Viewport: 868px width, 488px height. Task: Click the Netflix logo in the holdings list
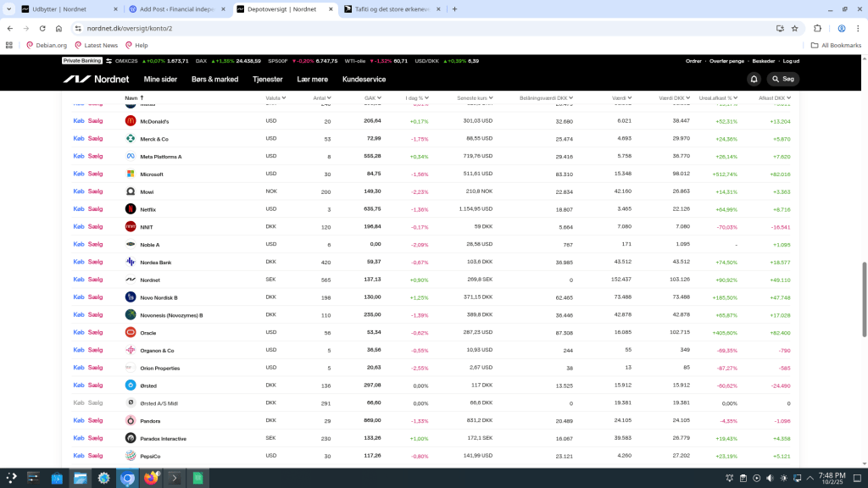(x=131, y=209)
